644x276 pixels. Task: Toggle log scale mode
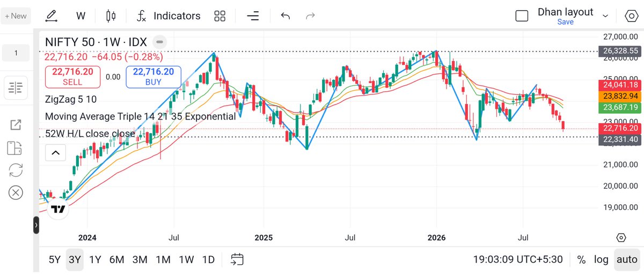pyautogui.click(x=601, y=260)
